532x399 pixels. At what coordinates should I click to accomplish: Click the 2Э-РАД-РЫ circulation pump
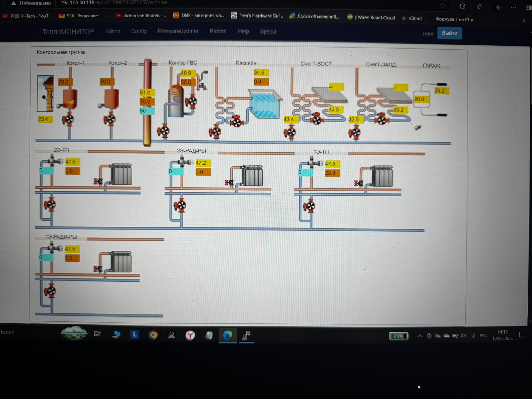tap(180, 206)
